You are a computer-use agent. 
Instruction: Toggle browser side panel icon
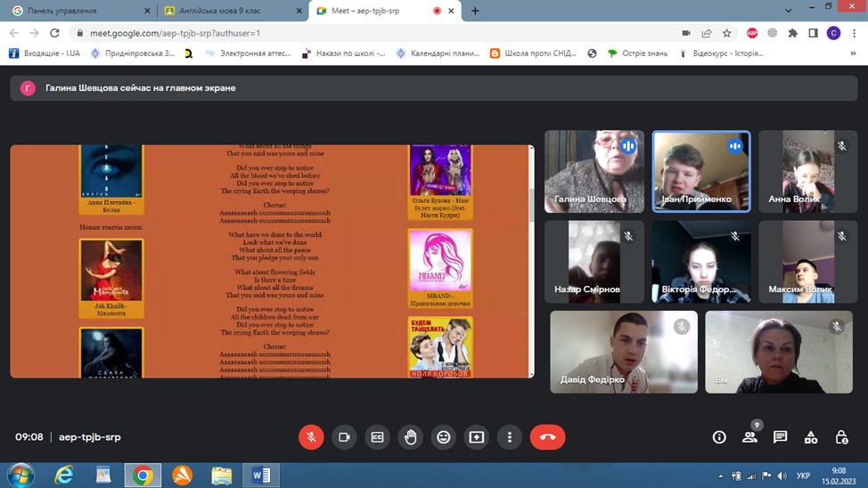point(814,33)
